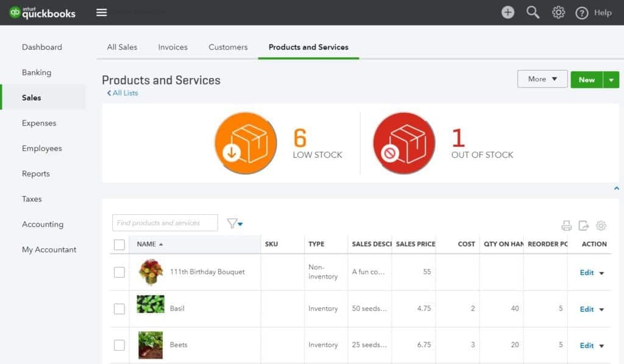Click the hamburger menu icon next to QuickBooks logo

coord(102,12)
